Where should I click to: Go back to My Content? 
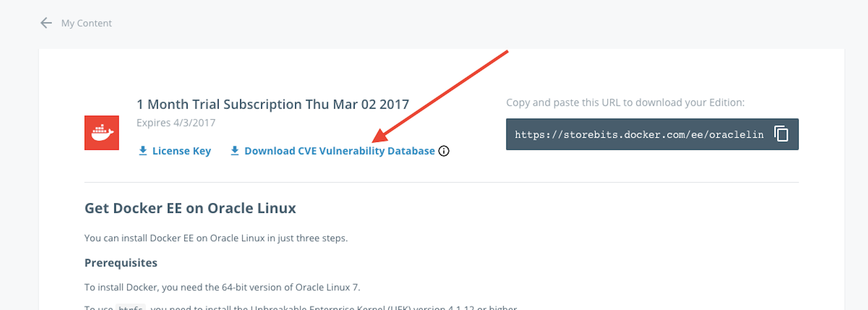coord(86,23)
